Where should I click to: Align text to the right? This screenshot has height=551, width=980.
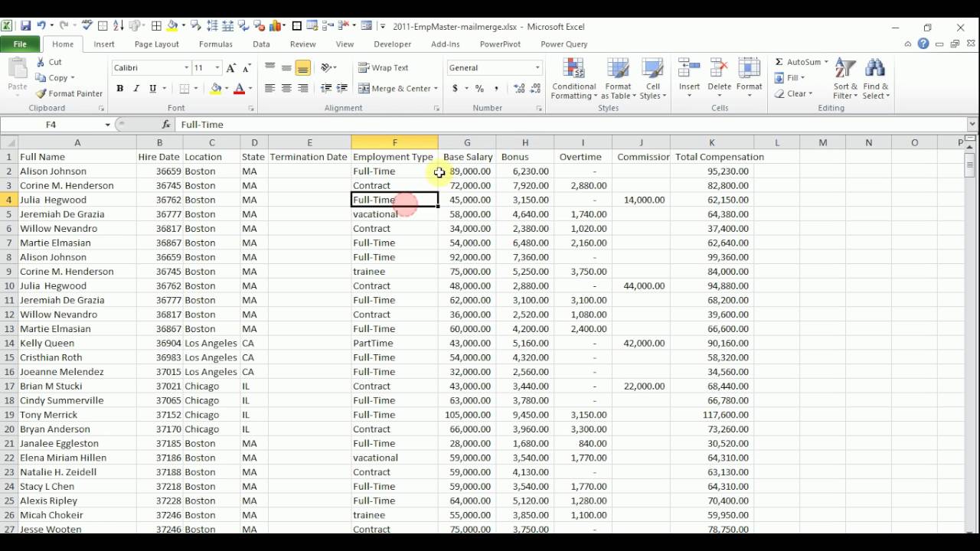pos(303,89)
